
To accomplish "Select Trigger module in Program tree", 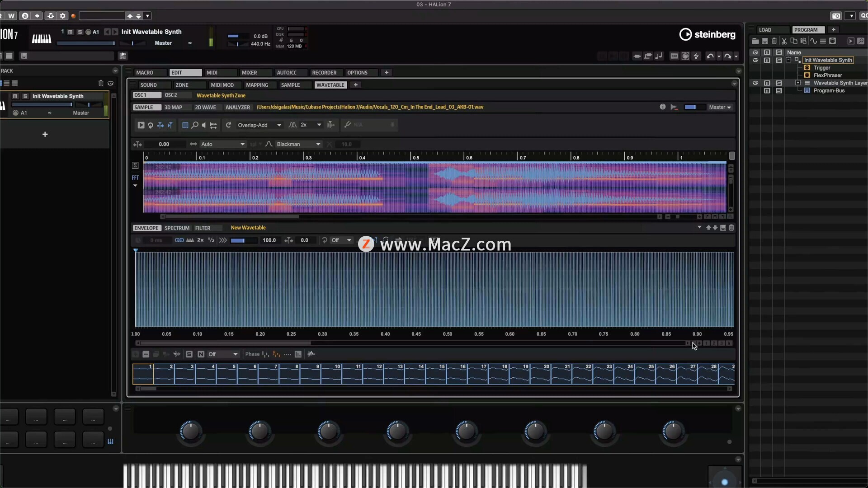I will [821, 68].
